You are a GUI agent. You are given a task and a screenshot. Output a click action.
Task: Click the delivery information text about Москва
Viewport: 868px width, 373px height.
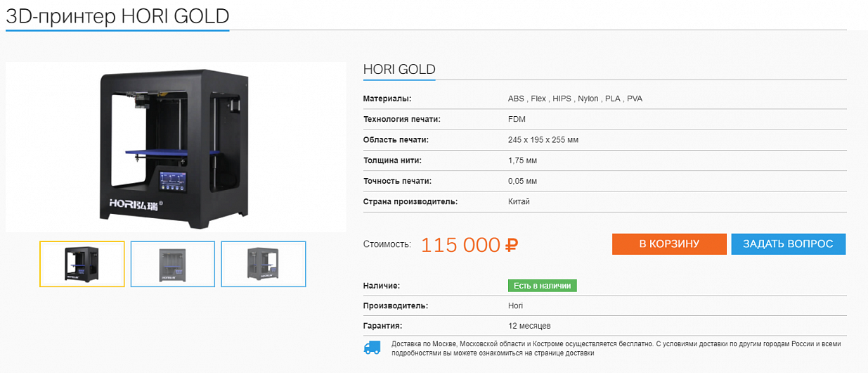tap(616, 348)
